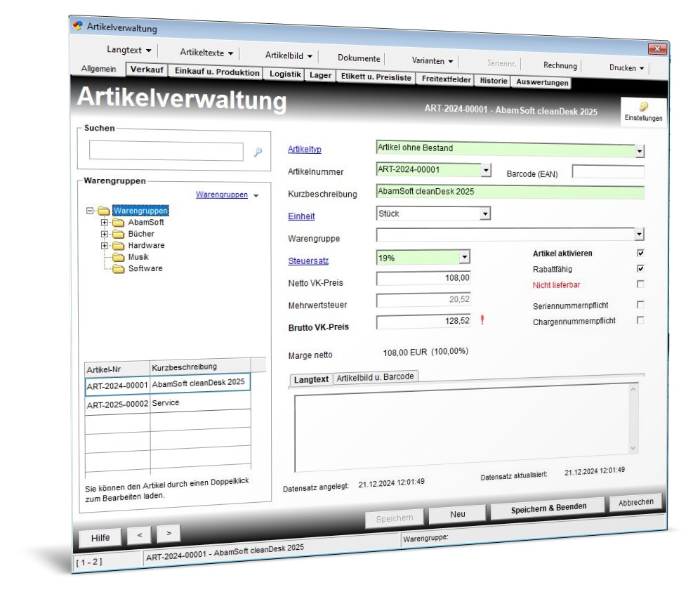Switch to the Freitextfelder tab
Image resolution: width=700 pixels, height=592 pixels.
446,79
